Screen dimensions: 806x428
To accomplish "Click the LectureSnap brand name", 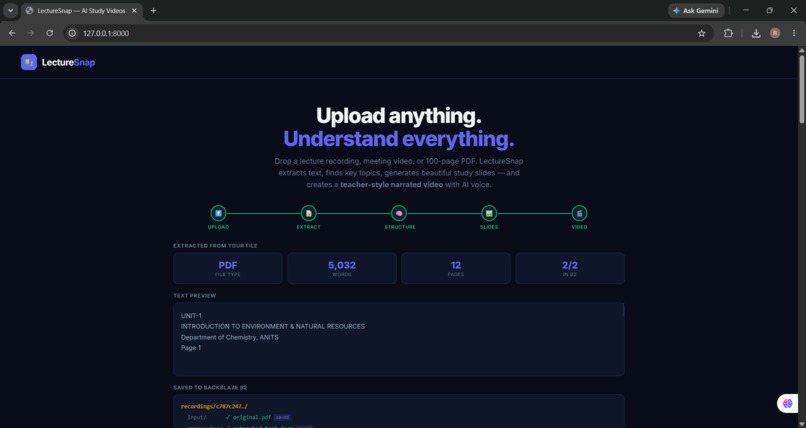I will 68,63.
